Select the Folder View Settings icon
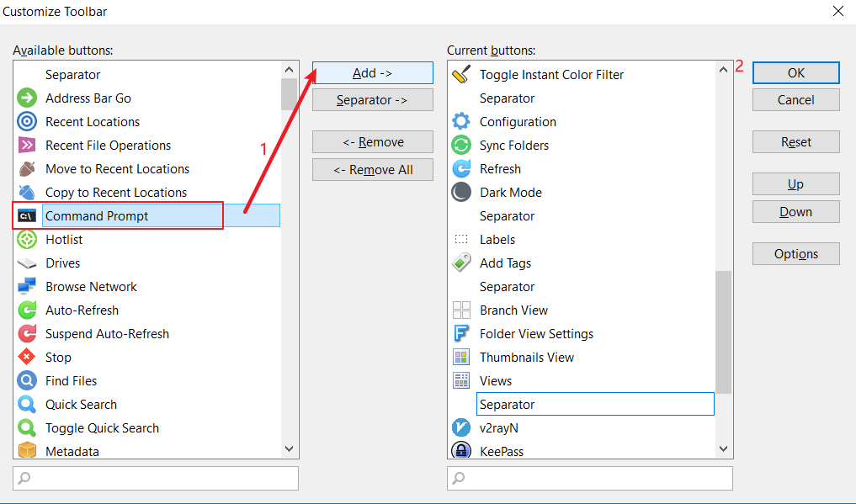Screen dimensions: 856x504 pyautogui.click(x=461, y=334)
